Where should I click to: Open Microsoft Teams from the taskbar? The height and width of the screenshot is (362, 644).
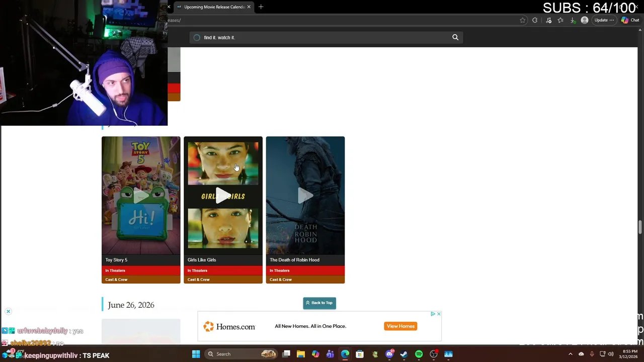[330, 354]
